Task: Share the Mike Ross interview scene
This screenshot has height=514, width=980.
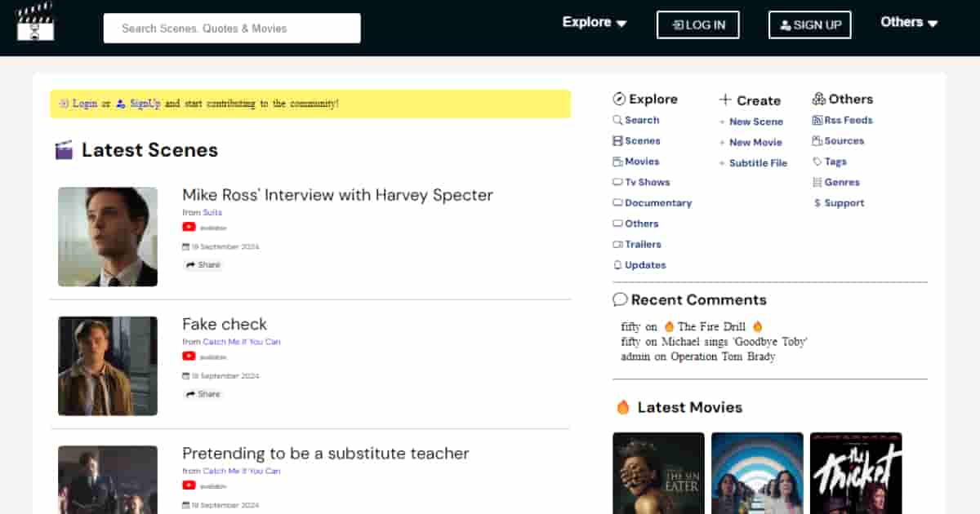Action: (203, 265)
